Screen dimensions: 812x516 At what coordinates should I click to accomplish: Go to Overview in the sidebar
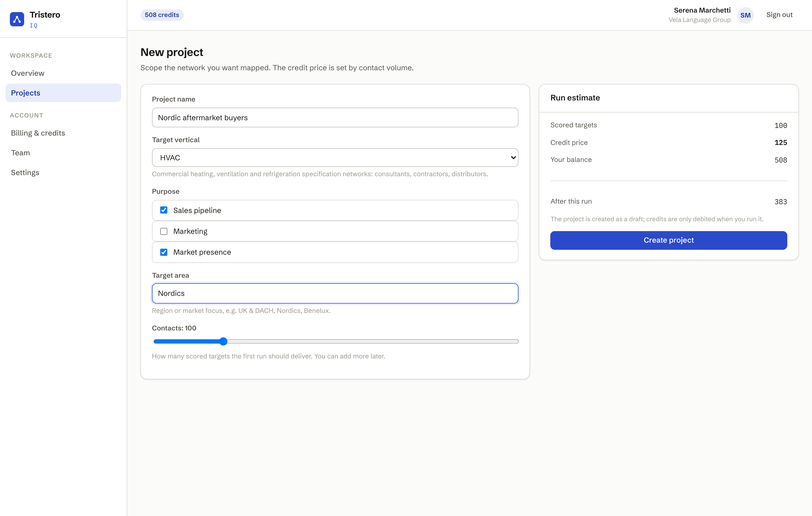pyautogui.click(x=63, y=73)
